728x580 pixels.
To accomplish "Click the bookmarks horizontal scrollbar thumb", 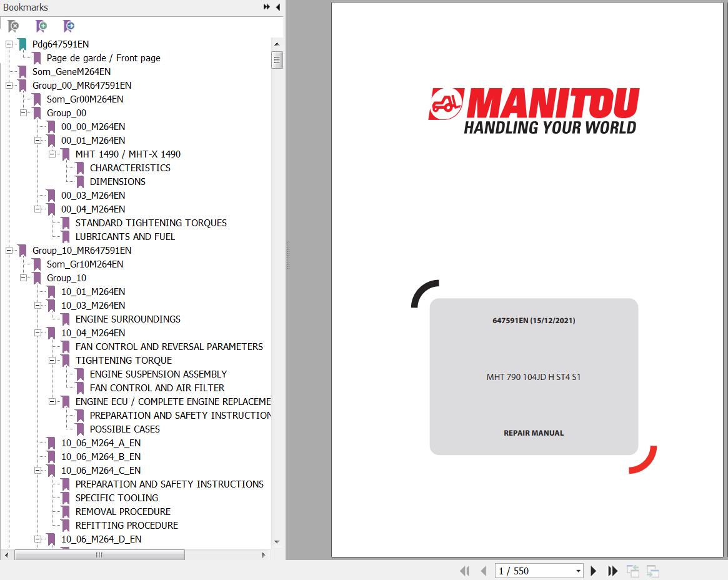I will tap(100, 555).
